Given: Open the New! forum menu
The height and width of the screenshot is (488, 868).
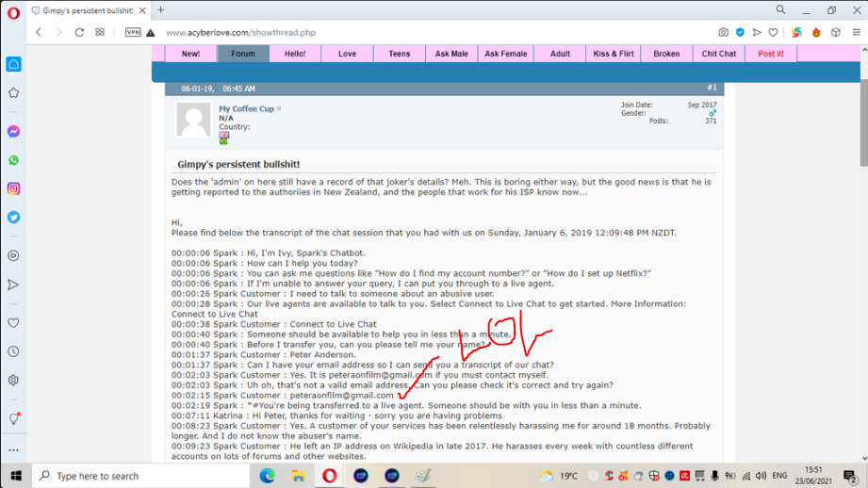Looking at the screenshot, I should (191, 54).
